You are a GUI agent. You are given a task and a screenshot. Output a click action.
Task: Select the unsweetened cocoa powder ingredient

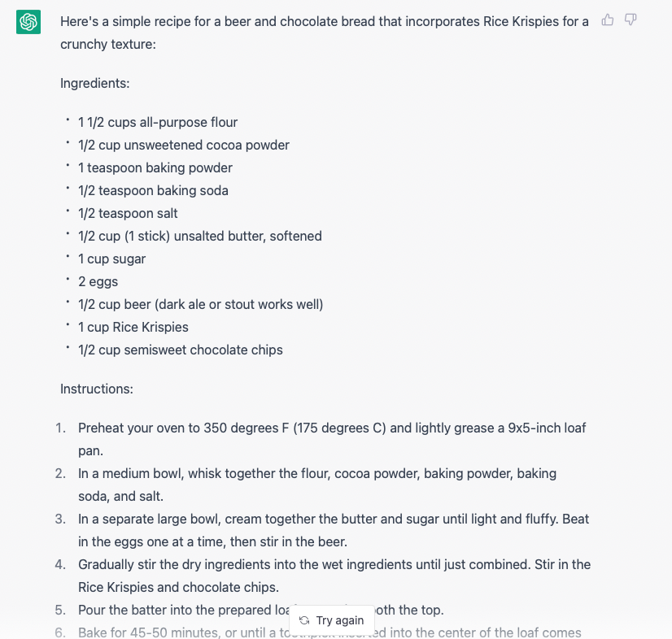tap(184, 145)
